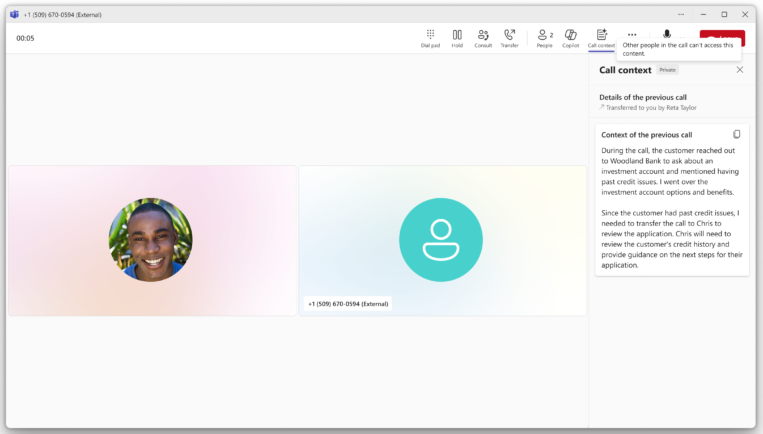763x434 pixels.
Task: Select the smiling participant's video tile avatar
Action: tap(151, 240)
